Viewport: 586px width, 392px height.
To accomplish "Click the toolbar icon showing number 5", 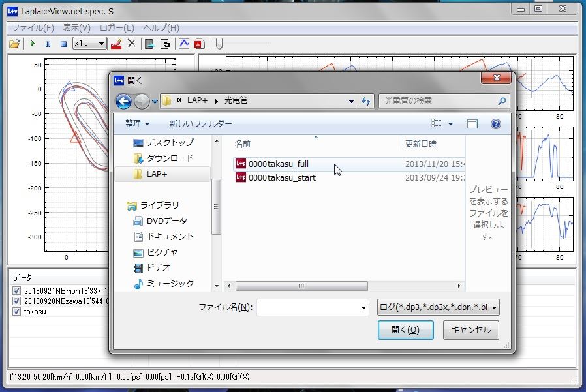I will coord(166,44).
